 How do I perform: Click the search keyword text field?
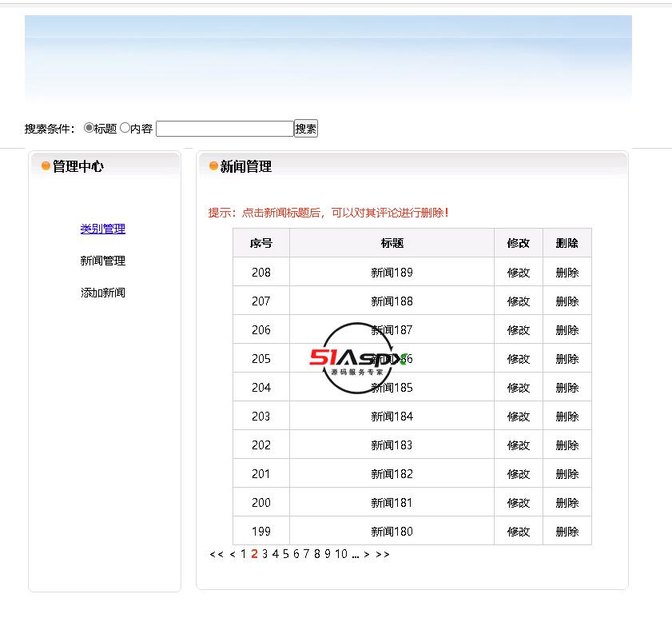[225, 129]
